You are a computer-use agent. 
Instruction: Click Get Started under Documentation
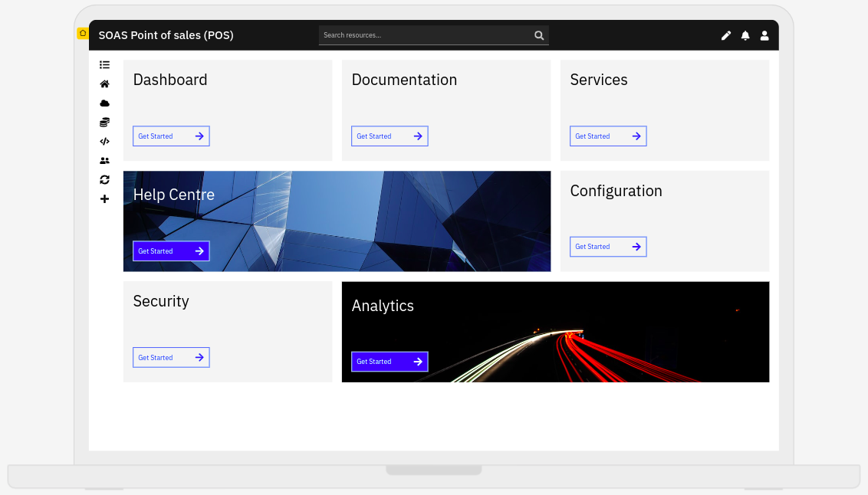tap(390, 136)
